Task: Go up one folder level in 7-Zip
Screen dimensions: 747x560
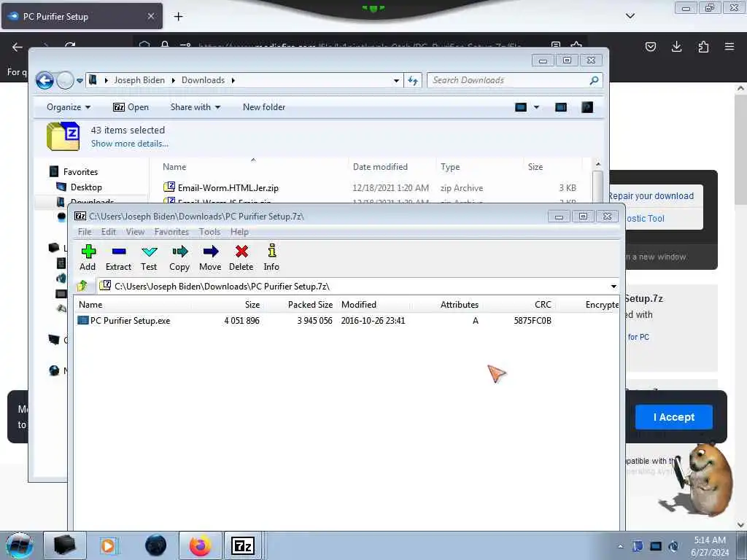Action: point(82,286)
